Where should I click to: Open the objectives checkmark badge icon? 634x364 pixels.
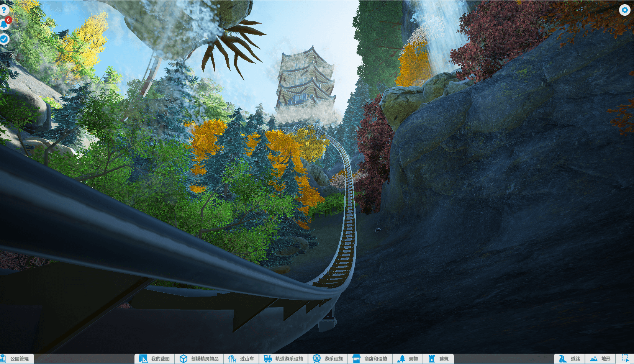click(4, 39)
